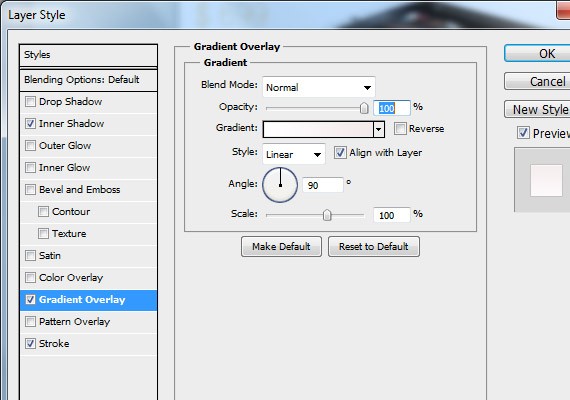The height and width of the screenshot is (400, 570).
Task: Click the angle dial control
Action: tap(280, 185)
